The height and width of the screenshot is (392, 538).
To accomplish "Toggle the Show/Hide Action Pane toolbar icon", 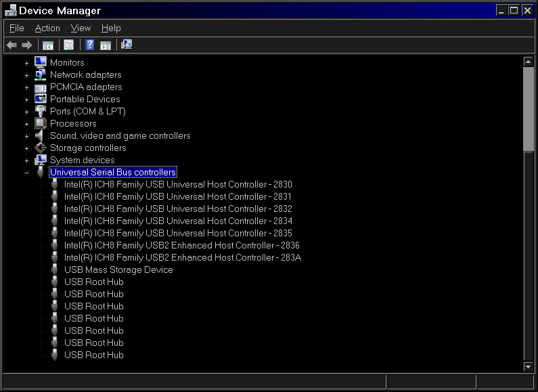I will coord(106,45).
